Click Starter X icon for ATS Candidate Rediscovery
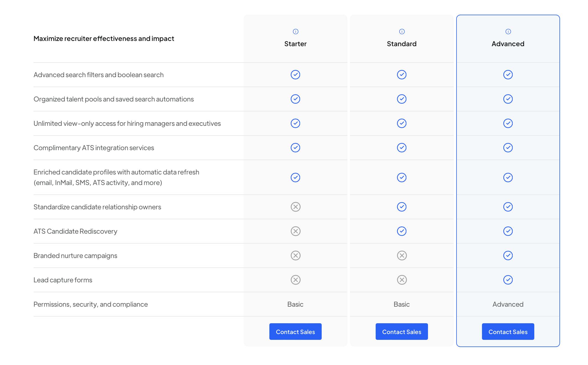Image resolution: width=588 pixels, height=365 pixels. click(x=295, y=231)
